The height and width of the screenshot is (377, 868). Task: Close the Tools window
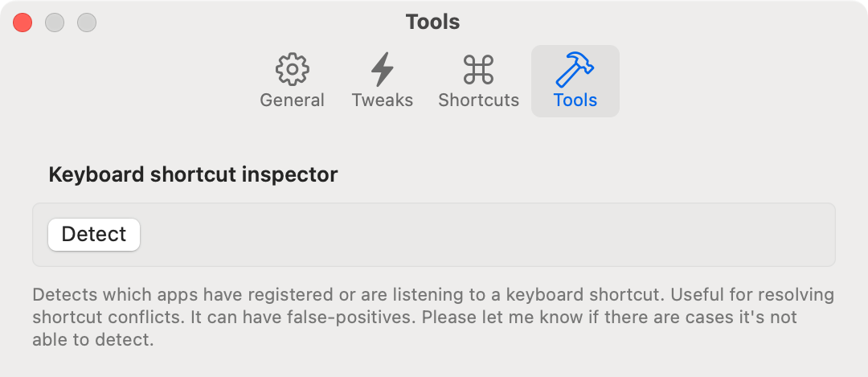coord(23,23)
